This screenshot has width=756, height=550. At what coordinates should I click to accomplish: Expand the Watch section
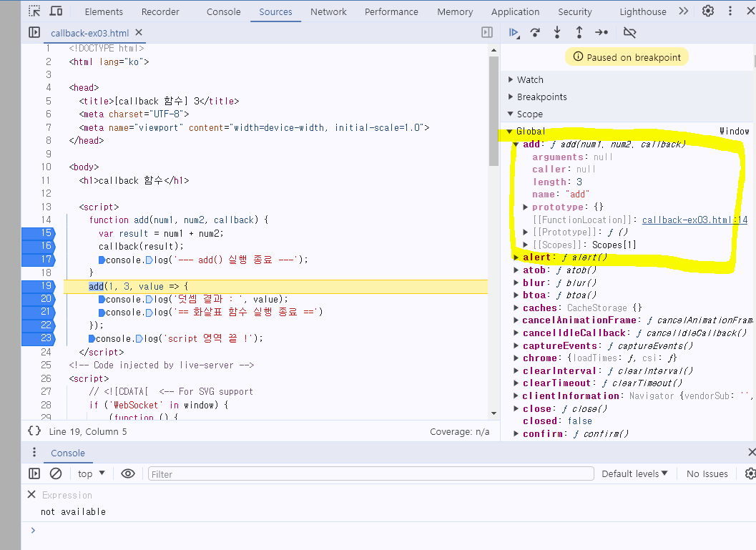click(511, 79)
